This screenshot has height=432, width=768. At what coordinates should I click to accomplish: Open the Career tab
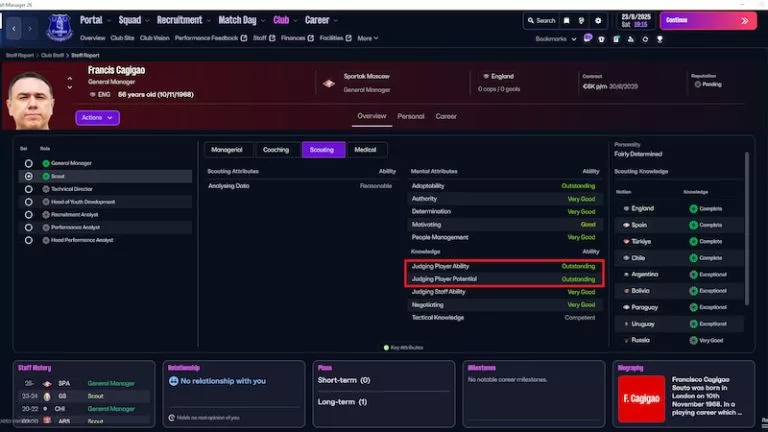(x=446, y=117)
